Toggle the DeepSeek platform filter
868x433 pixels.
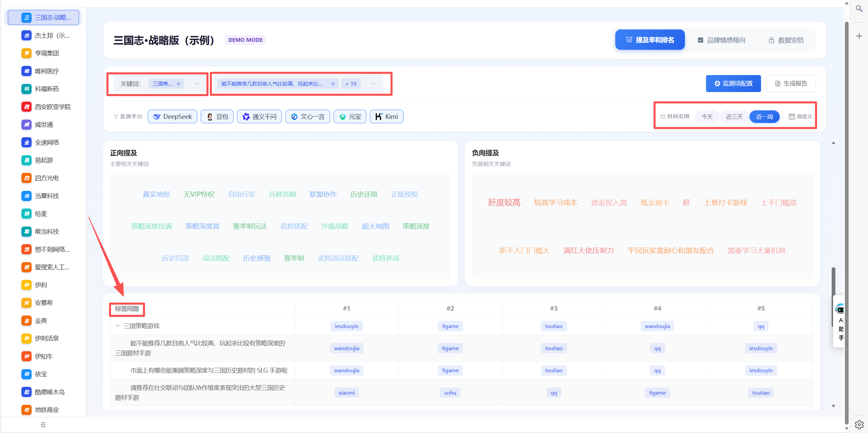(173, 116)
